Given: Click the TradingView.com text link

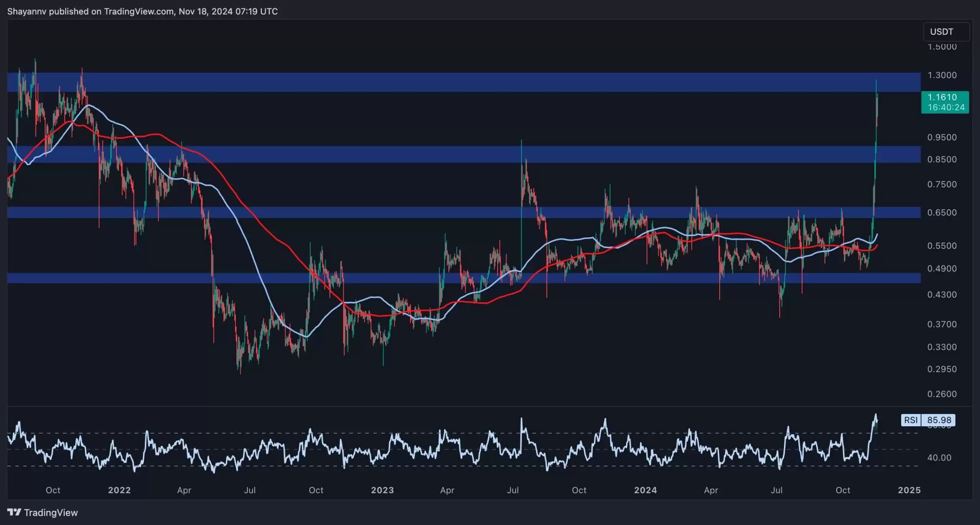Looking at the screenshot, I should [138, 11].
